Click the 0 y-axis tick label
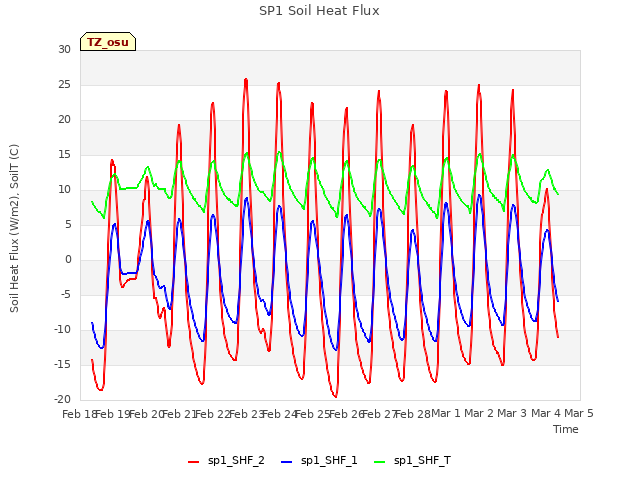This screenshot has width=640, height=480. click(68, 260)
